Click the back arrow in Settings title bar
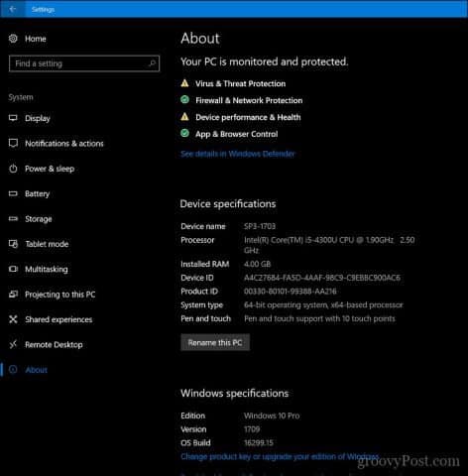The width and height of the screenshot is (468, 476). point(12,9)
